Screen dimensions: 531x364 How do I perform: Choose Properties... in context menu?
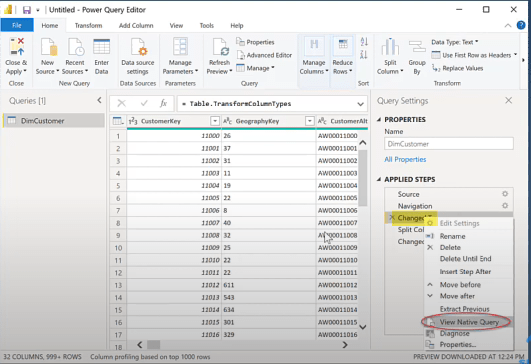pyautogui.click(x=469, y=344)
